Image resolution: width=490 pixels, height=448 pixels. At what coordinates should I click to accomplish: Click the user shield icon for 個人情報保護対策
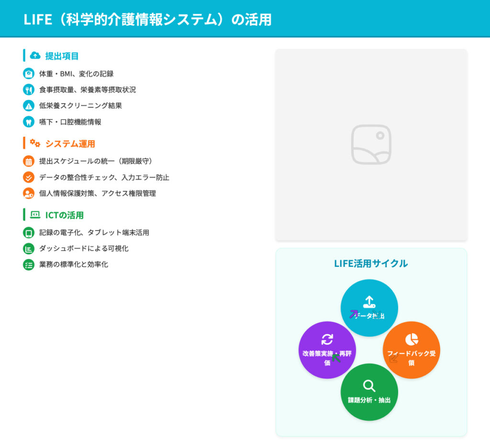coord(29,194)
